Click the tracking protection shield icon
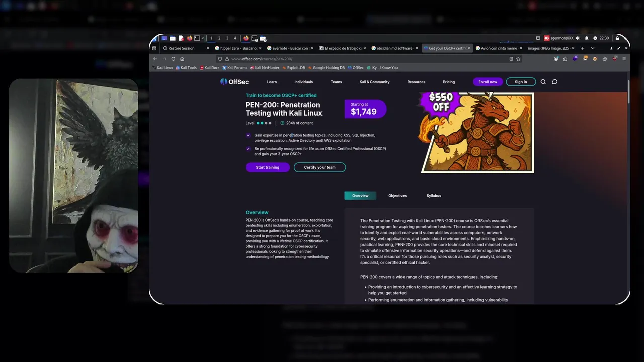Viewport: 644px width, 362px height. 220,59
